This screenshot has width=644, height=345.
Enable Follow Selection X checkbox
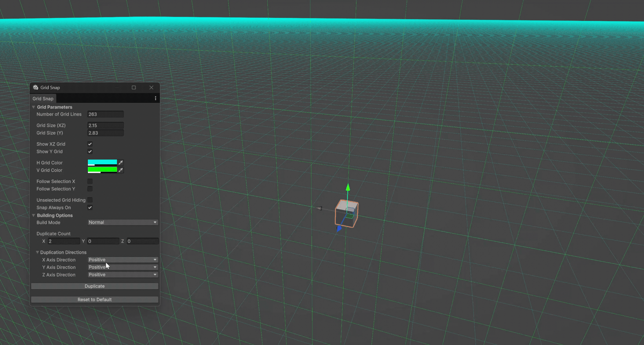point(90,181)
